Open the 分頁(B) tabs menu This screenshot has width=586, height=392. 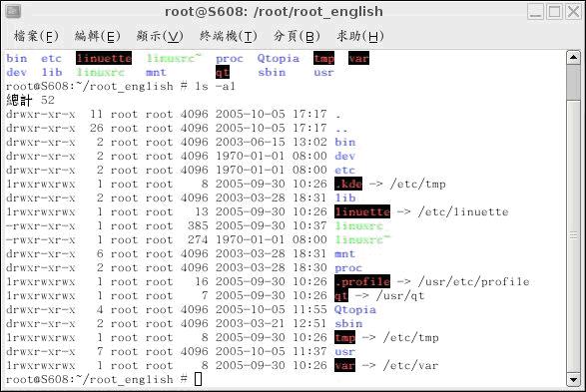296,36
